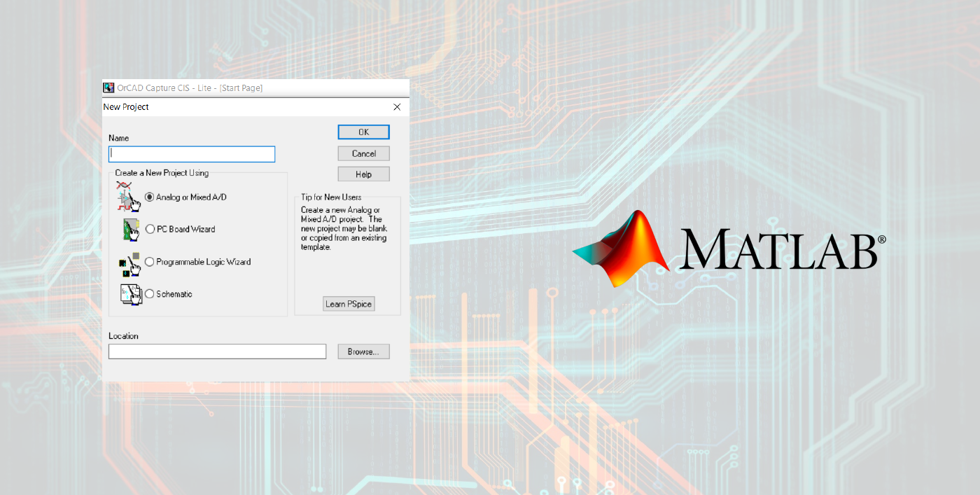Choose the PC Board Wizard radio option

(150, 229)
